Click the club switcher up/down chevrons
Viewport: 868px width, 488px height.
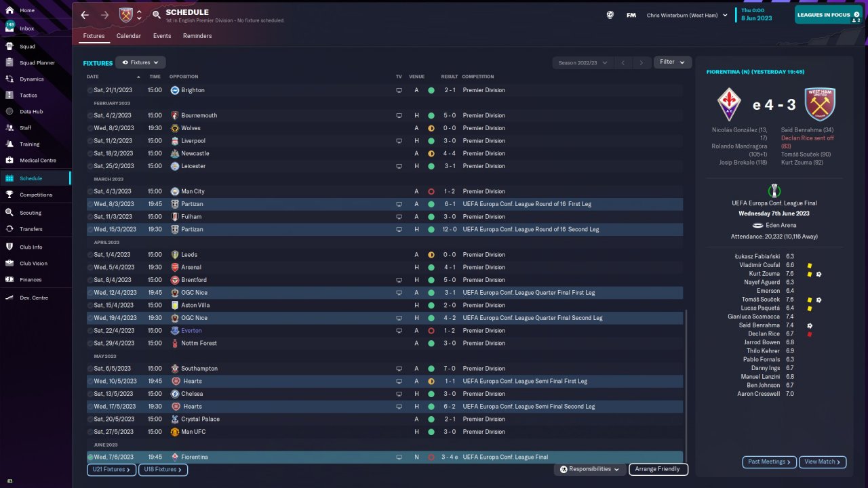pos(139,15)
